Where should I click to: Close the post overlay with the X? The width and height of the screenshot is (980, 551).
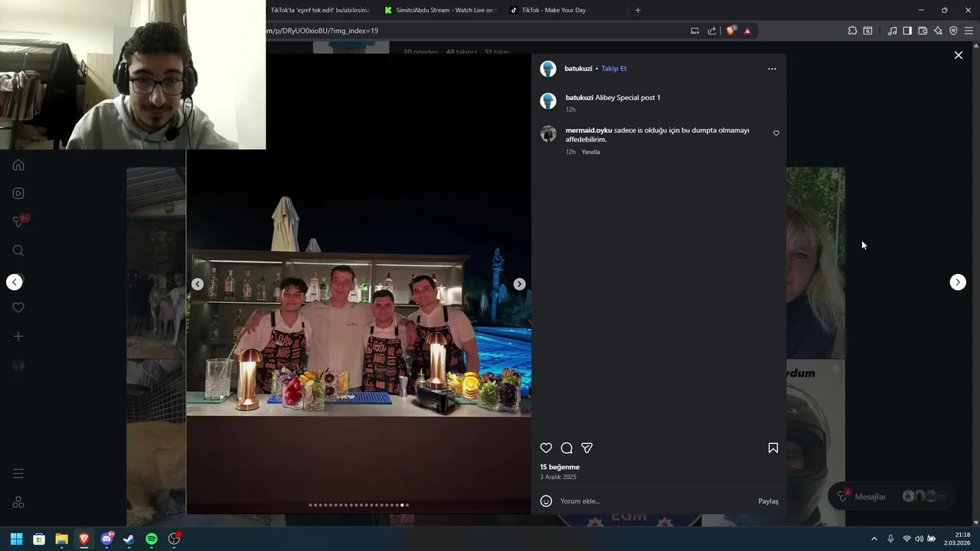click(958, 55)
